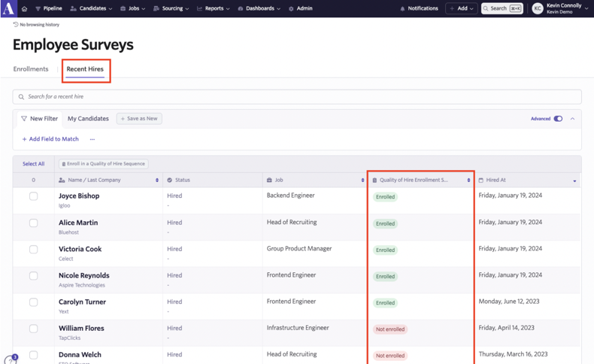Open Joyce Bishop's candidate profile
594x364 pixels.
79,196
